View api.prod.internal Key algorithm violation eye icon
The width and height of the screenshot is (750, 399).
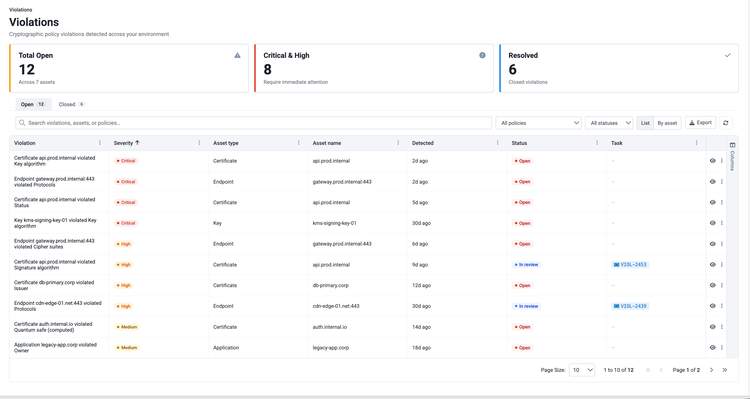(x=712, y=161)
